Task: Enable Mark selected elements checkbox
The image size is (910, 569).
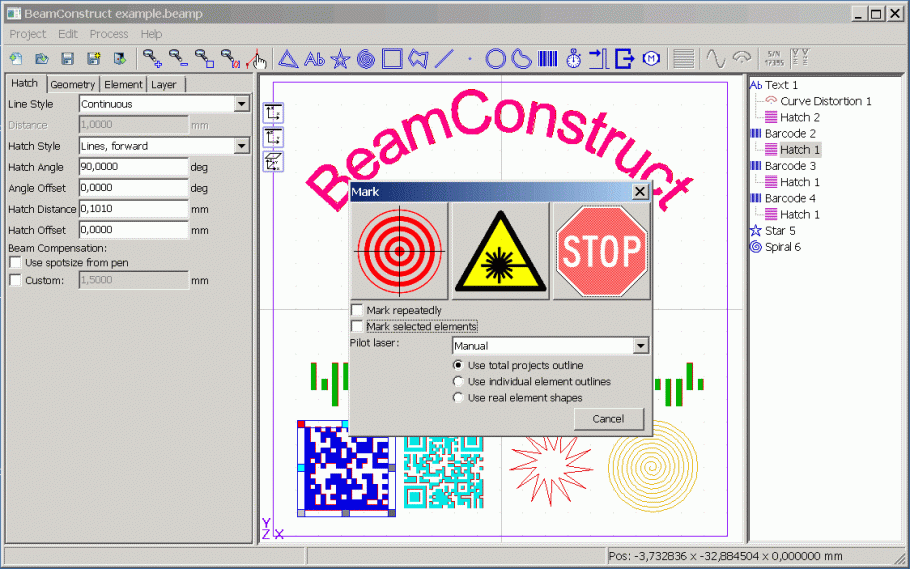Action: 357,326
